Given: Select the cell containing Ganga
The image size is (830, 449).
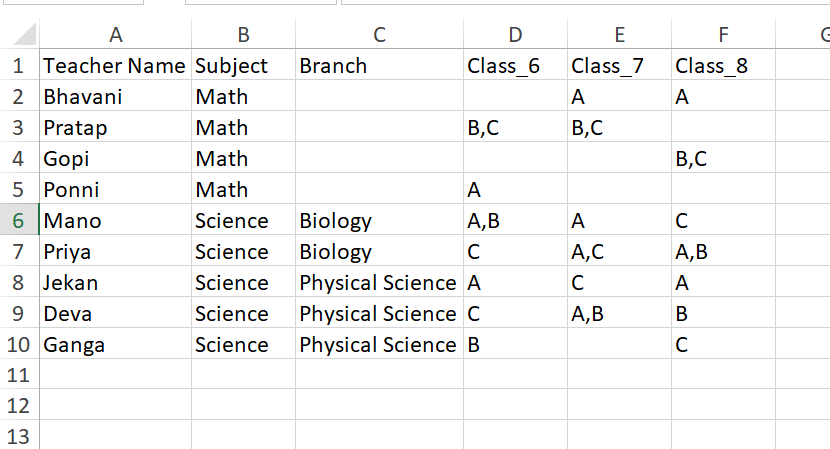Looking at the screenshot, I should (115, 345).
